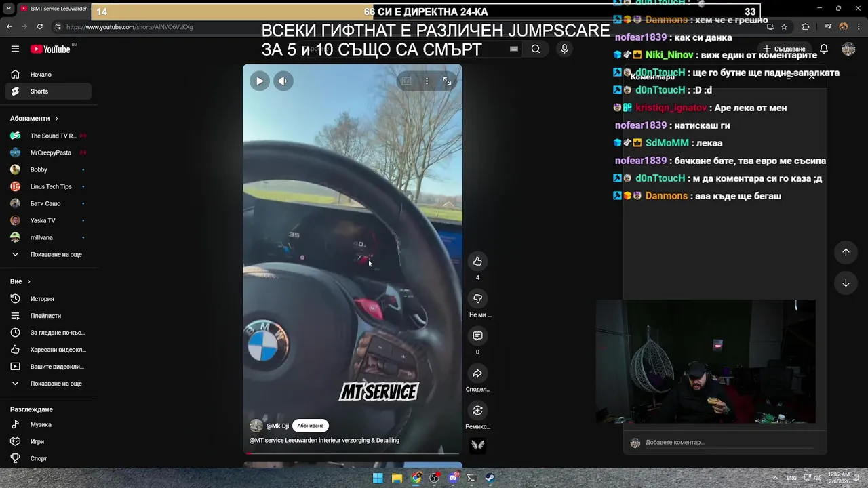Click the taskbar volume icon

[x=818, y=478]
